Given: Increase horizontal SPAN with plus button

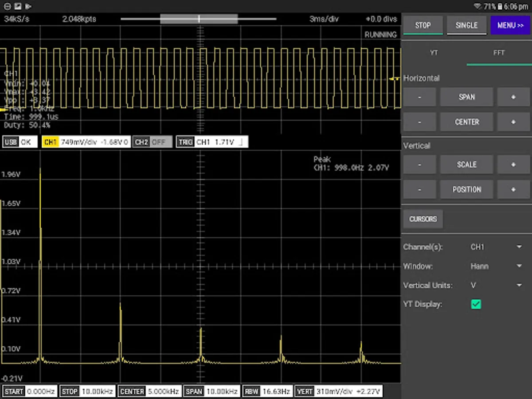Looking at the screenshot, I should (x=513, y=97).
